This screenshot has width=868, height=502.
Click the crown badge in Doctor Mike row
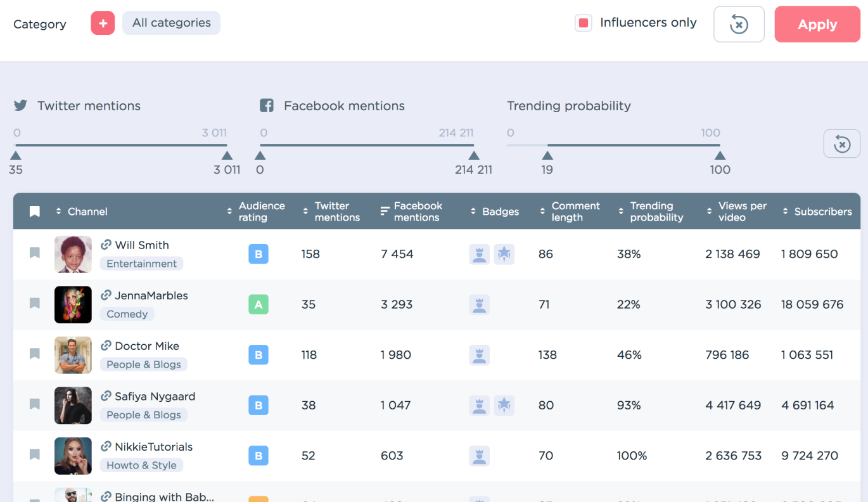tap(480, 355)
